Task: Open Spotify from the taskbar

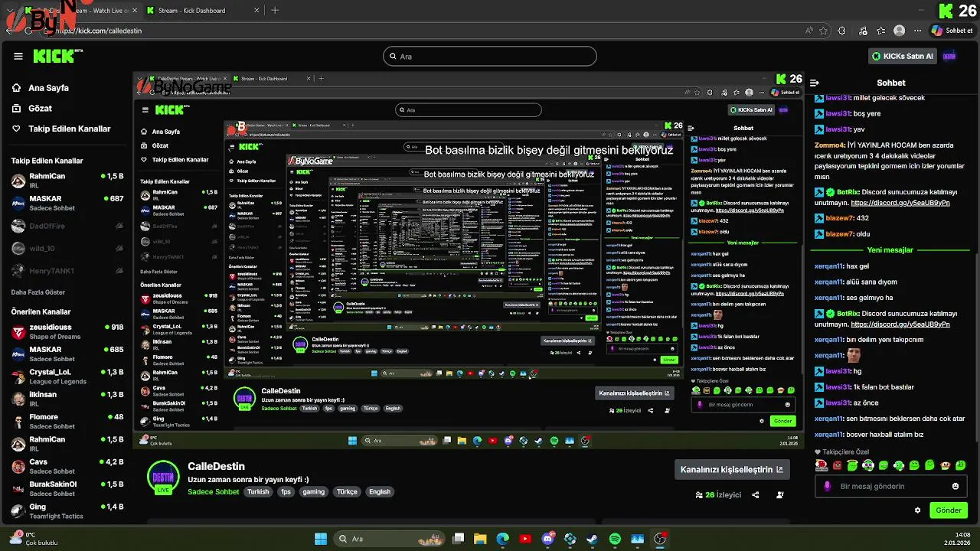Action: 615,539
